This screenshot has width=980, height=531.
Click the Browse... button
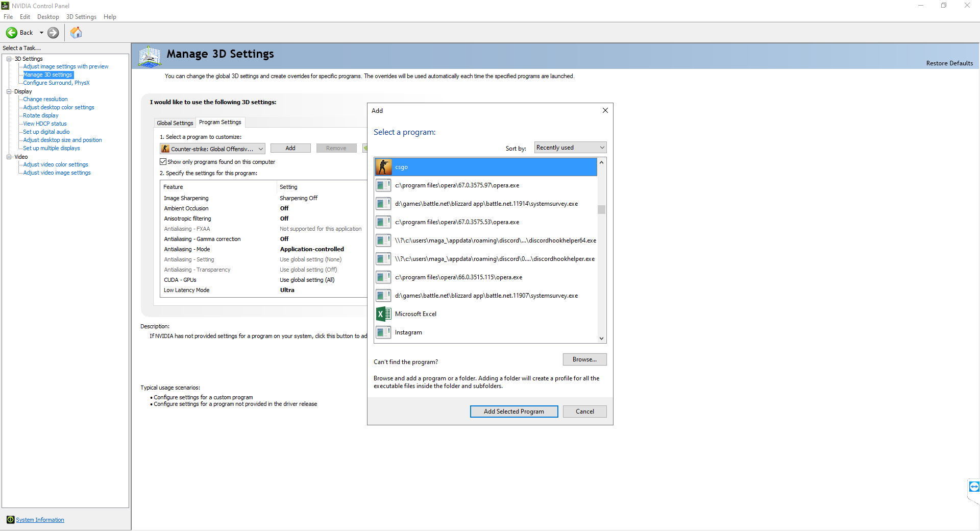[585, 359]
